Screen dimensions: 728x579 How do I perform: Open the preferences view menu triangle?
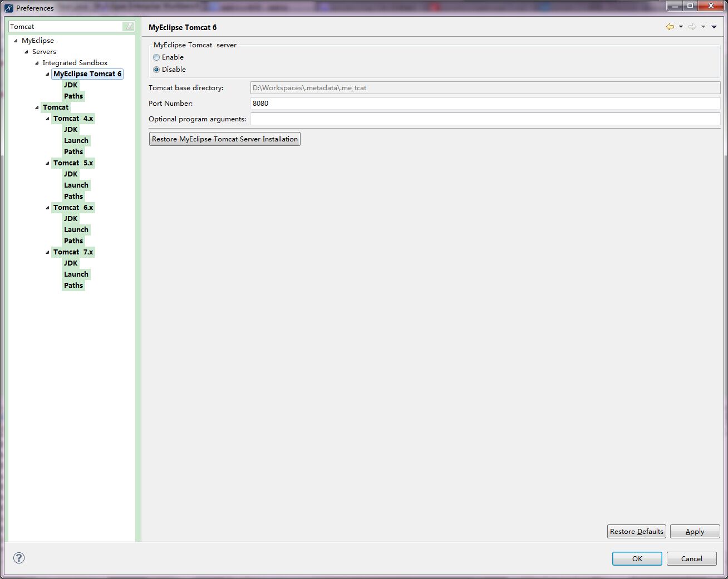pos(714,27)
